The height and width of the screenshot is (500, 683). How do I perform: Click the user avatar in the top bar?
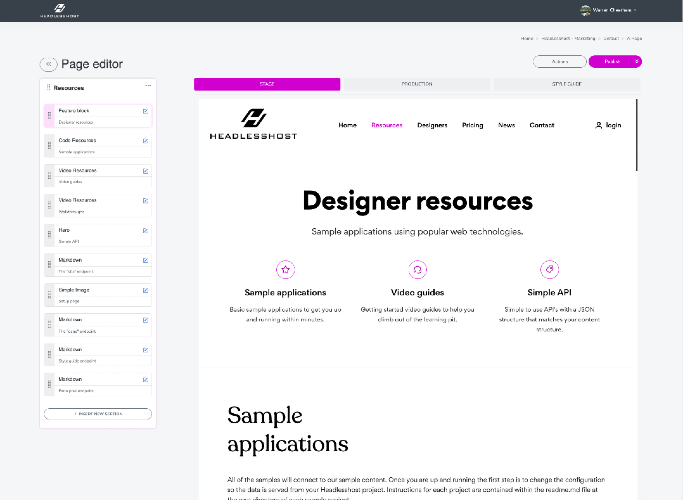585,10
